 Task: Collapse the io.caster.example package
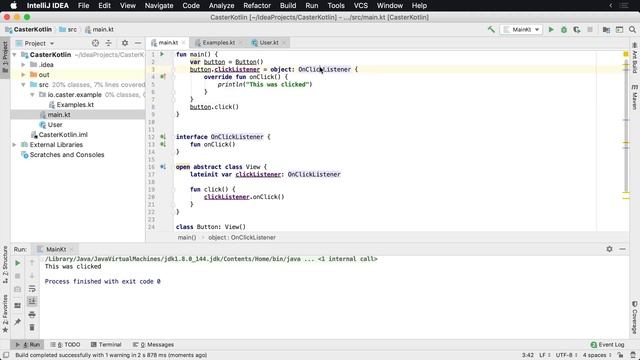(32, 95)
